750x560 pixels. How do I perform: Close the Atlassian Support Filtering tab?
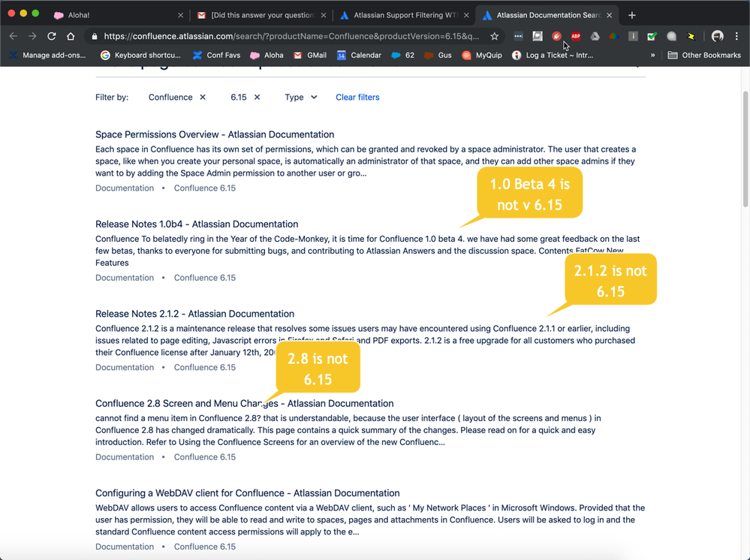click(x=466, y=15)
